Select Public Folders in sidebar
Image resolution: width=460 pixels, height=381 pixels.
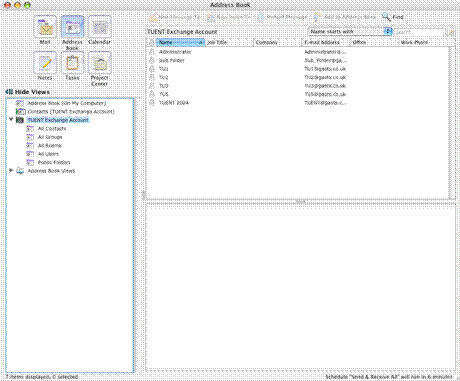click(54, 162)
